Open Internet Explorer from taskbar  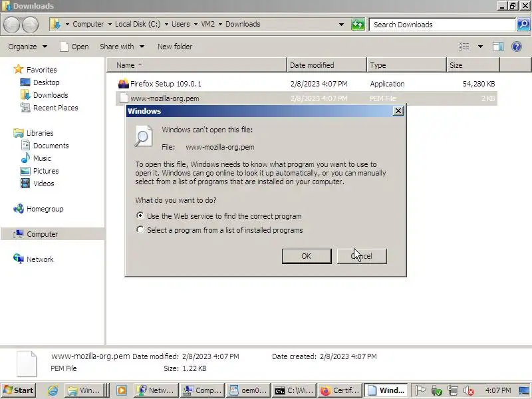[x=53, y=390]
